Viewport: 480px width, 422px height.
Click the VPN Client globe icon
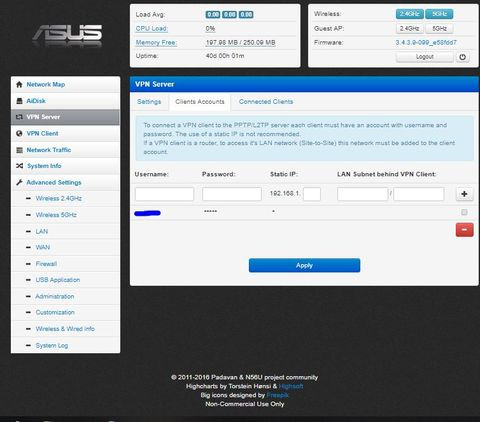(19, 133)
